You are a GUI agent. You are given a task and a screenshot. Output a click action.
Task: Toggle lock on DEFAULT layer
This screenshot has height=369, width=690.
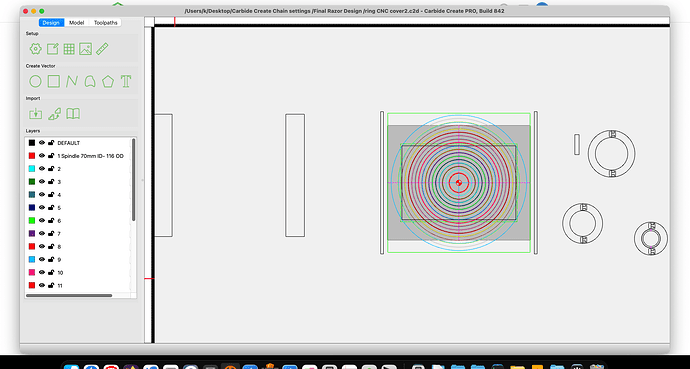click(51, 143)
